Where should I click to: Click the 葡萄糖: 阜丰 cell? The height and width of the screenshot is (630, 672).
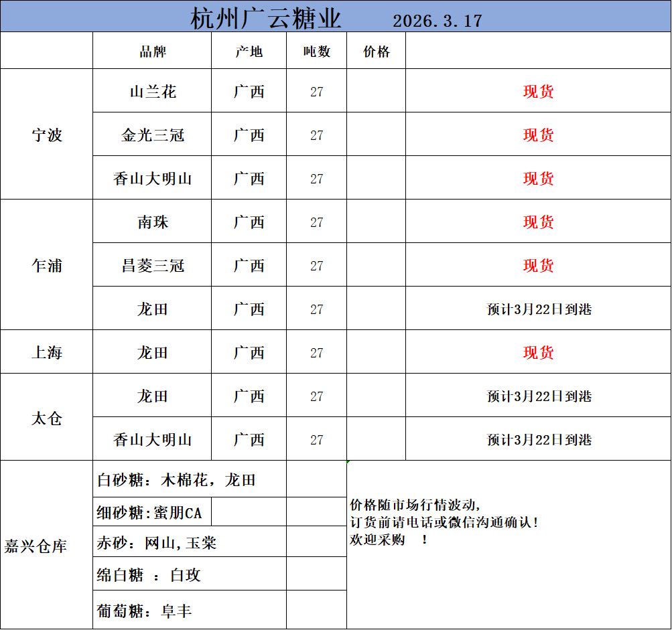144,611
